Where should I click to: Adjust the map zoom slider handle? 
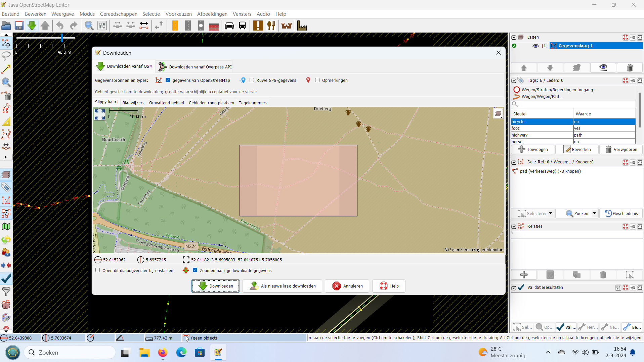(x=62, y=38)
